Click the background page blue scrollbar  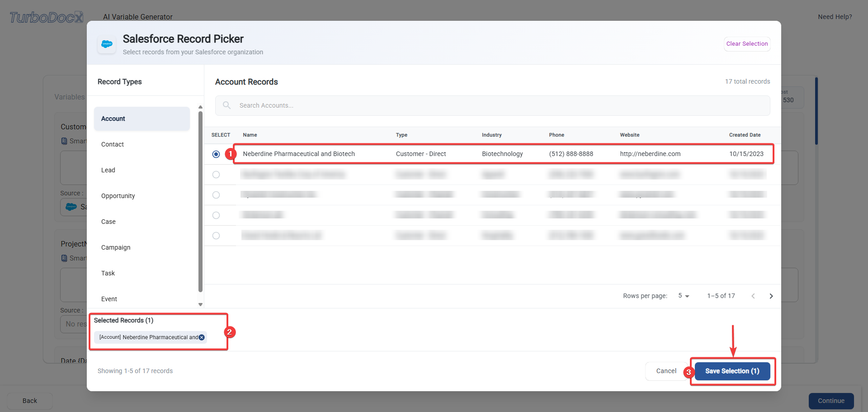816,111
